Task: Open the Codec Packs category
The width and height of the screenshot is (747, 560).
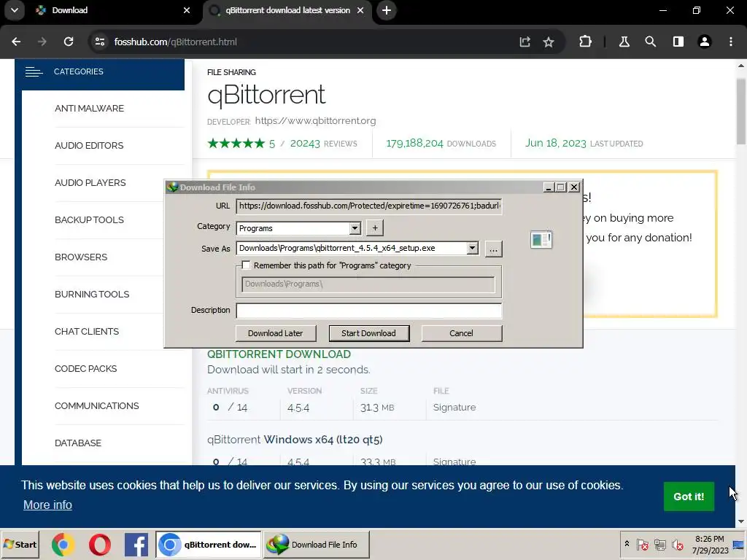Action: click(86, 368)
